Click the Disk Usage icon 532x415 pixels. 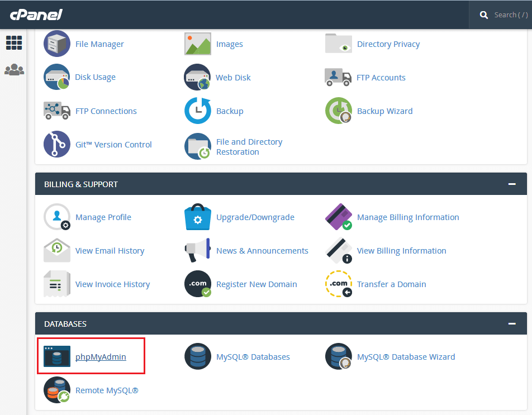click(x=56, y=77)
